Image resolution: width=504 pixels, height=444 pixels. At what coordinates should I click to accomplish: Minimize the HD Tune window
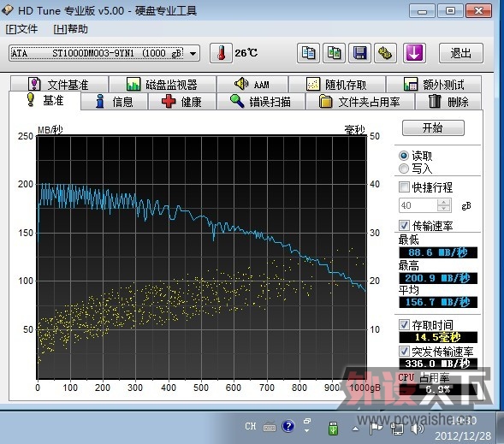point(422,11)
